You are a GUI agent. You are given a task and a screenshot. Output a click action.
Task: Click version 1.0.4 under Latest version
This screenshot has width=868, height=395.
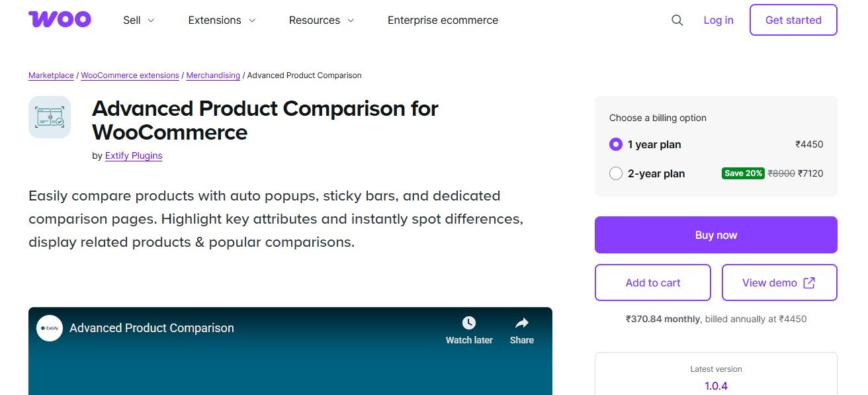pos(716,386)
